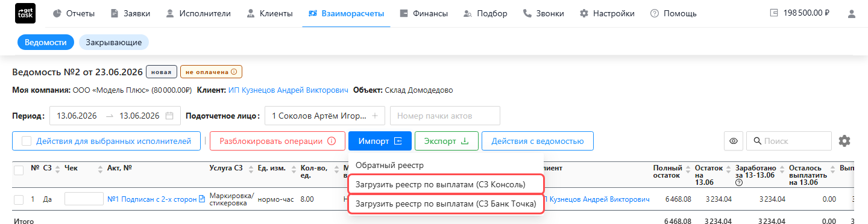Click the question mark under Заработано header
This screenshot has width=868, height=224.
[739, 182]
